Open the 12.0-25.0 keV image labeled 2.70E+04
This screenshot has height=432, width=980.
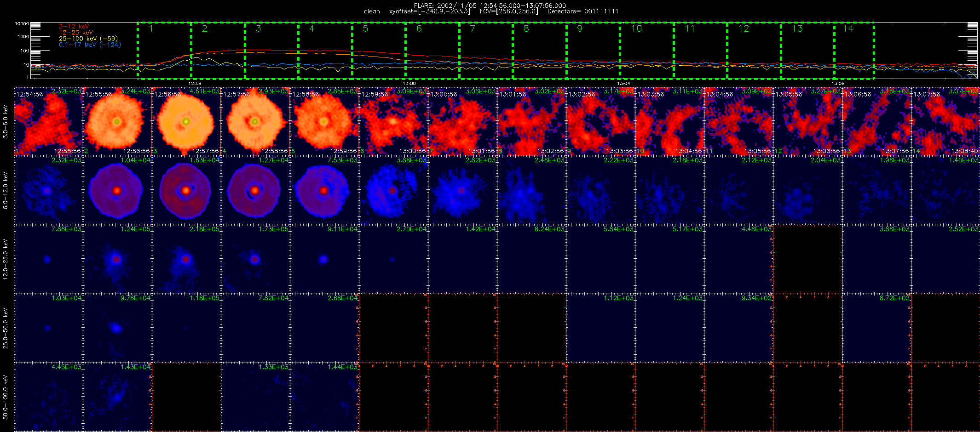[x=393, y=259]
